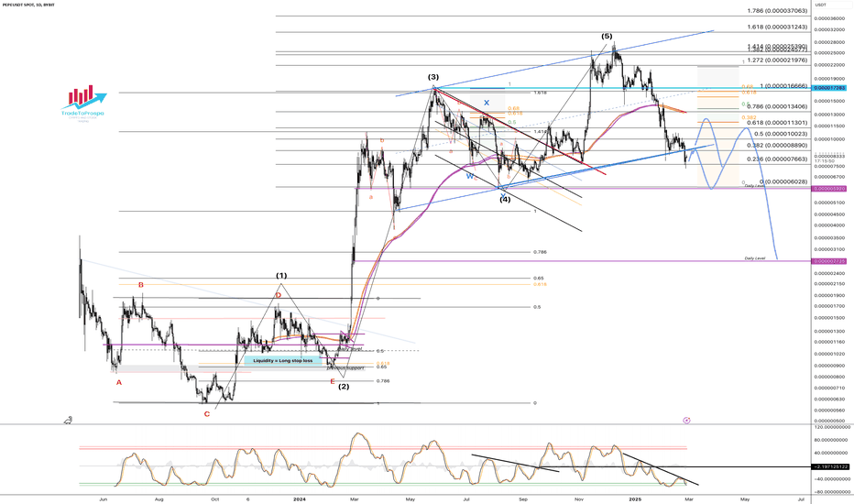Screen dimensions: 854x504
Task: Select the wave (3) label
Action: (x=433, y=77)
